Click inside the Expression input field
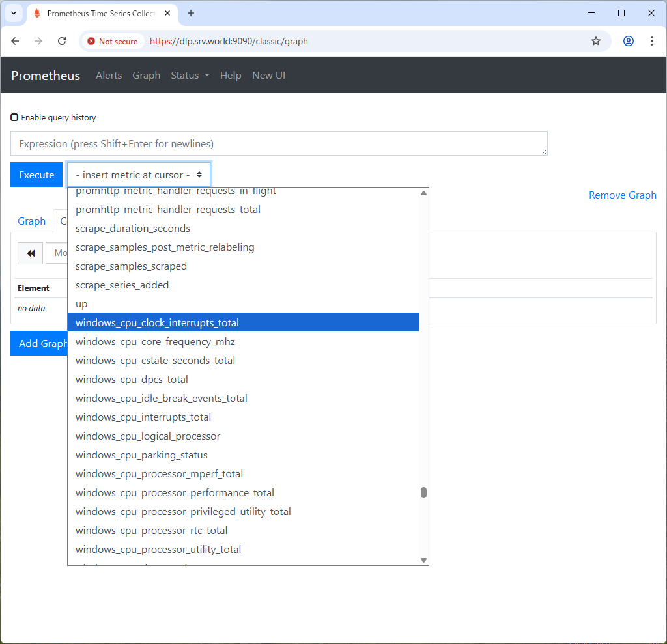The width and height of the screenshot is (667, 644). (279, 143)
